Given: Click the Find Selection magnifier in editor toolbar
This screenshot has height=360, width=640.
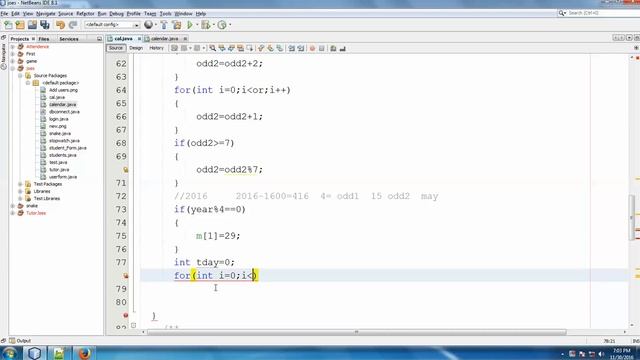Looking at the screenshot, I should pos(213,48).
